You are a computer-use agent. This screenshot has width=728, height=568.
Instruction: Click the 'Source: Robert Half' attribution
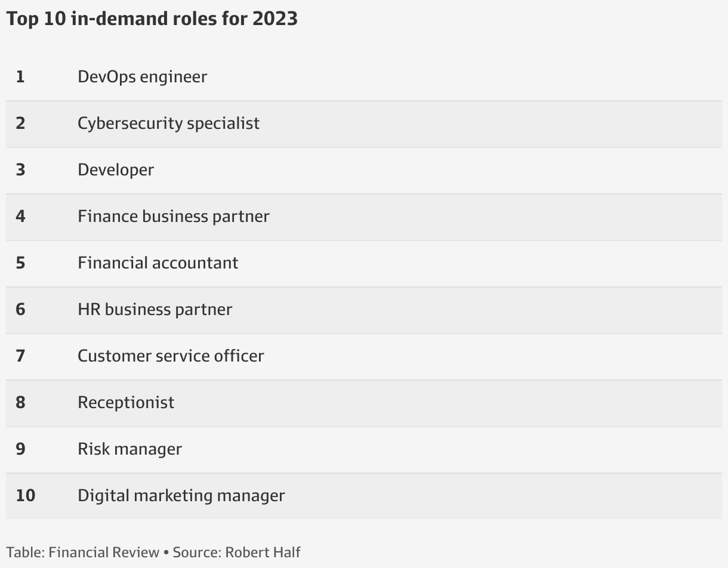point(237,552)
